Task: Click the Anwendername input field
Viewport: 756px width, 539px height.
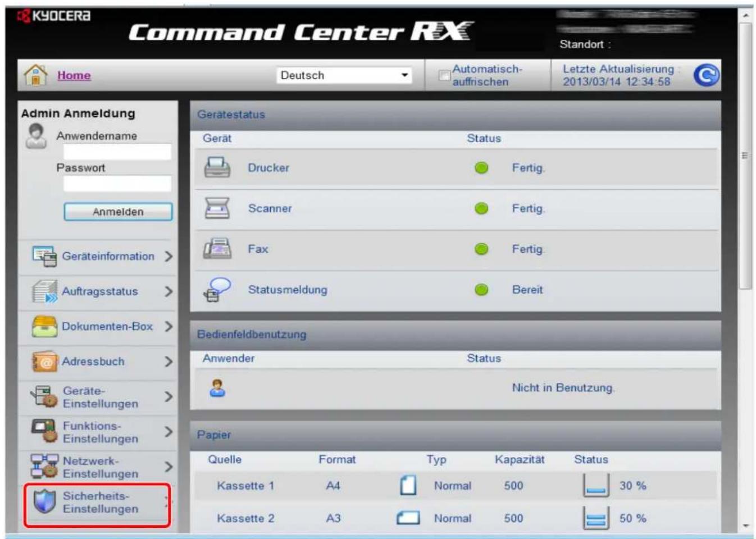Action: [117, 152]
